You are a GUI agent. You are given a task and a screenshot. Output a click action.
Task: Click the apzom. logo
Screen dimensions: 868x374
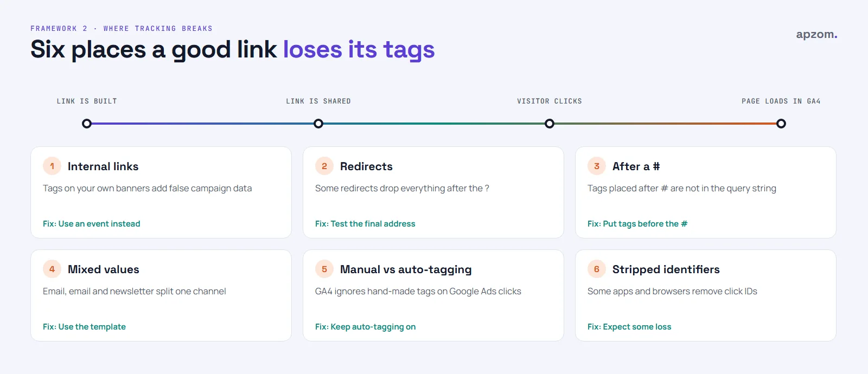click(x=816, y=35)
